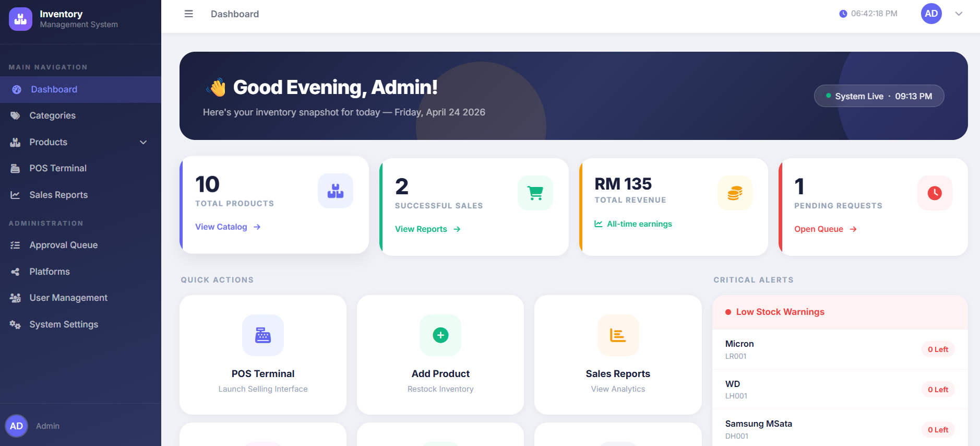Open System Settings page
The image size is (980, 446).
80,324
